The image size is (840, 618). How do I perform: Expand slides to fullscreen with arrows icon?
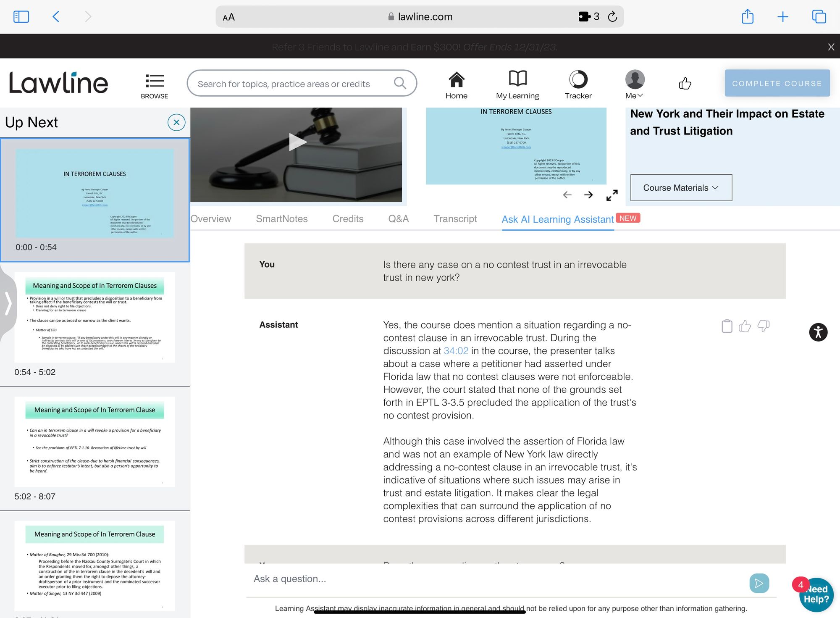(x=612, y=195)
